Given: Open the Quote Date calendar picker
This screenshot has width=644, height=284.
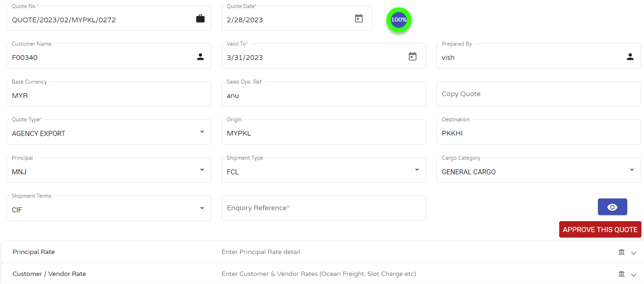Looking at the screenshot, I should coord(359,18).
